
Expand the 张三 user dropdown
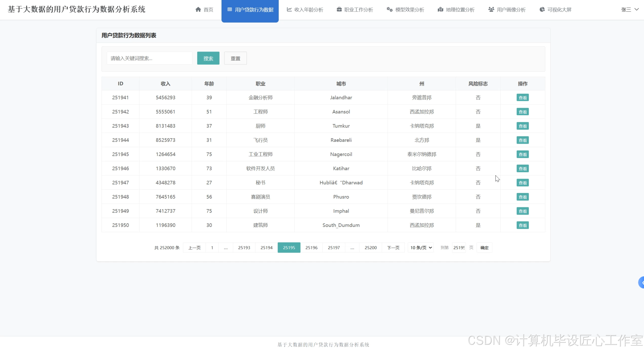(x=630, y=10)
